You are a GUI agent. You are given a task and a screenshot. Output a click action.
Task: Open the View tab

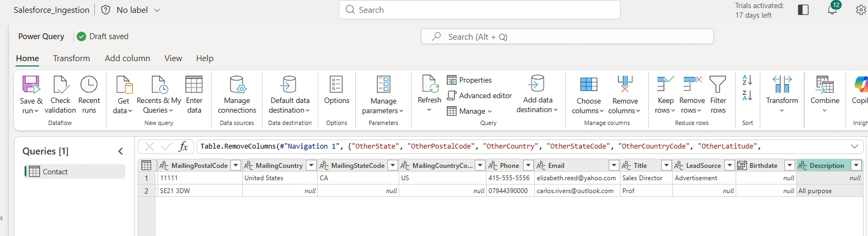(x=173, y=58)
